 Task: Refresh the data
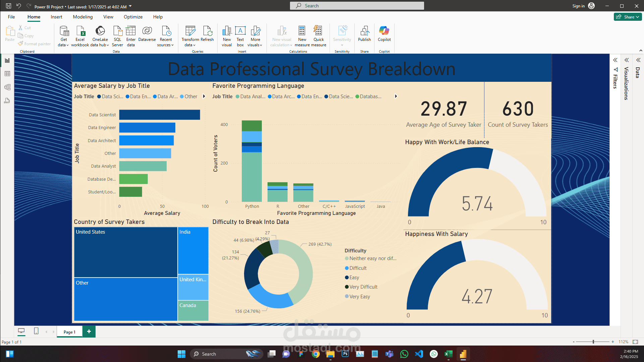pyautogui.click(x=207, y=34)
